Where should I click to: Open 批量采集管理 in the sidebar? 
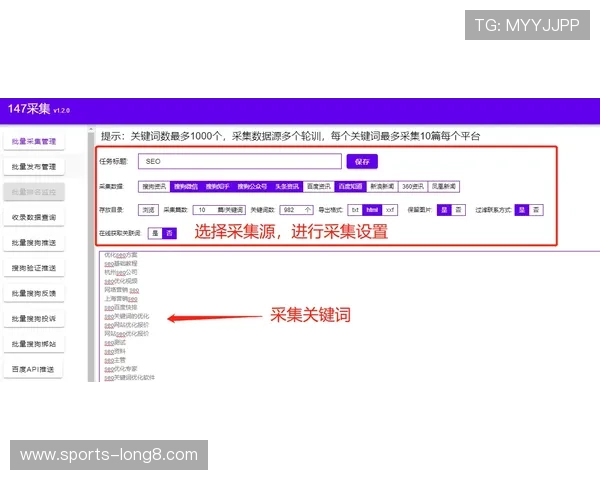pos(34,141)
